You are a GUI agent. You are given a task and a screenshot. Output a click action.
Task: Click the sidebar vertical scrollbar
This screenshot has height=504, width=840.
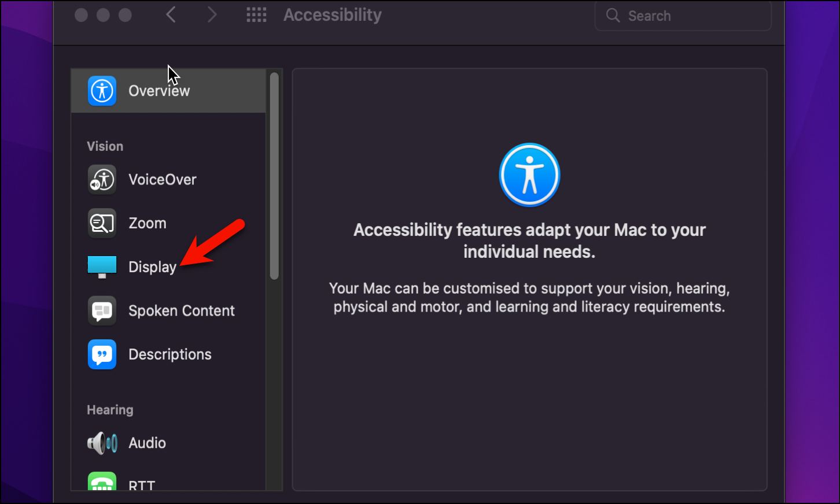tap(274, 176)
